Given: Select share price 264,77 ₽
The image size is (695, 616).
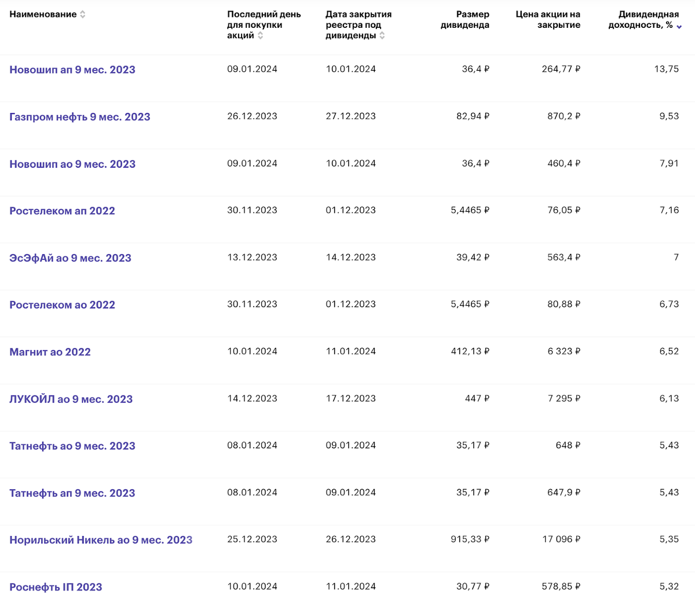Looking at the screenshot, I should click(x=561, y=69).
